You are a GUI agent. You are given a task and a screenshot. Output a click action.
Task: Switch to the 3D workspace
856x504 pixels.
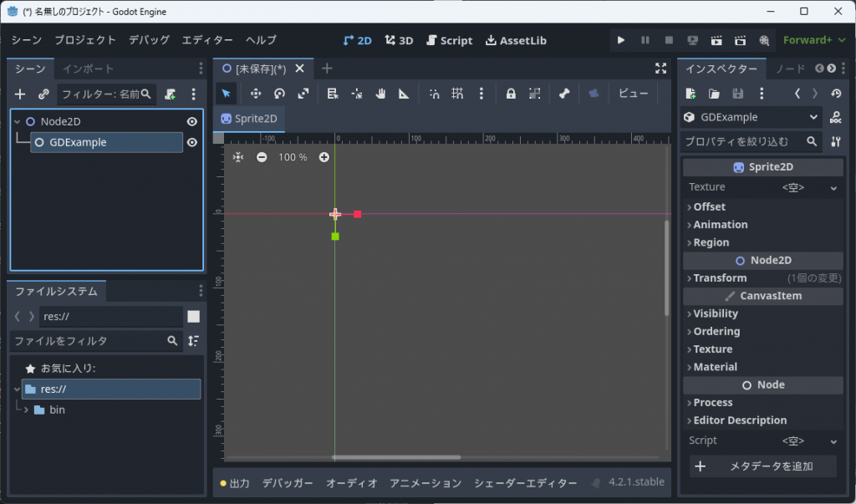click(x=399, y=40)
